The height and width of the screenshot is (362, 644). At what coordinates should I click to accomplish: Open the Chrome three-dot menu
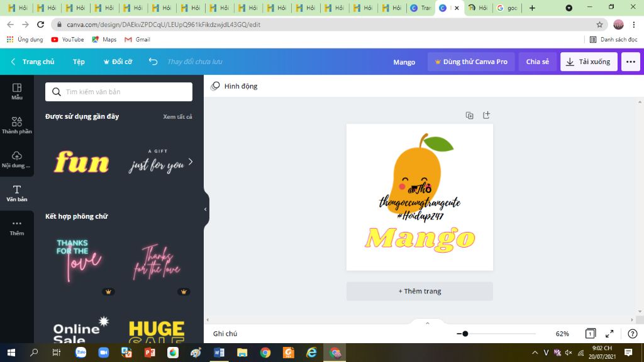pyautogui.click(x=634, y=25)
